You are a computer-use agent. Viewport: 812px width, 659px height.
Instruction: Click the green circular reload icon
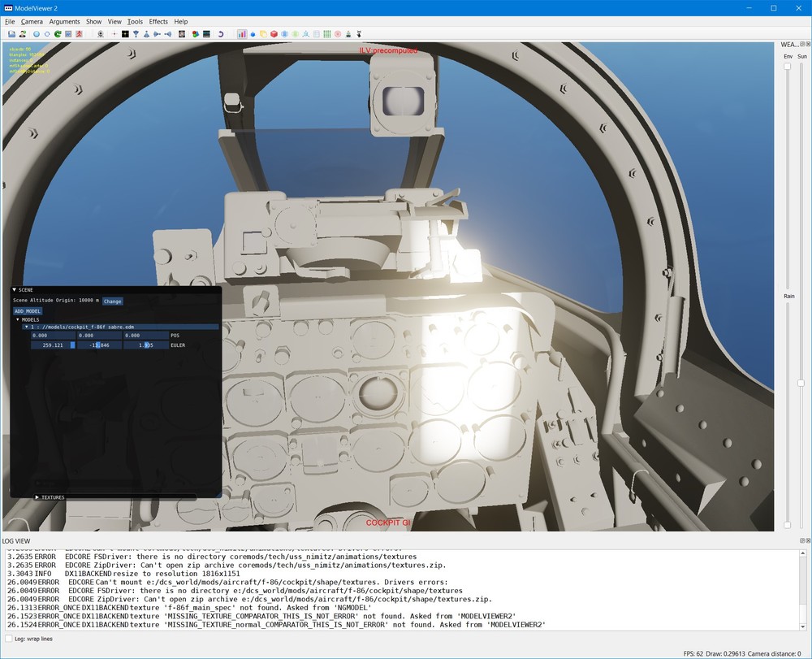(x=58, y=34)
